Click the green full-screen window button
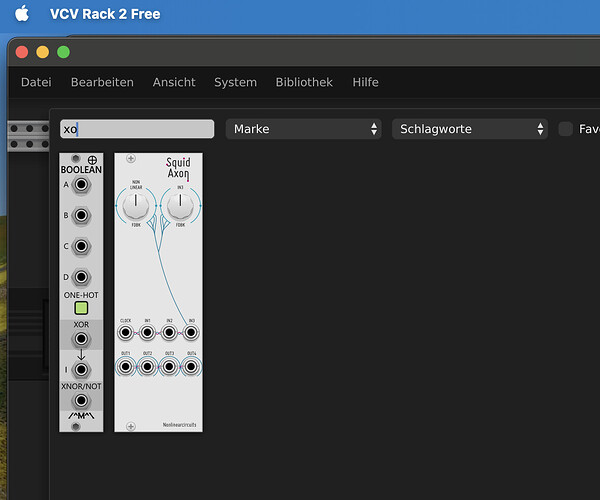This screenshot has height=500, width=600. pos(64,52)
